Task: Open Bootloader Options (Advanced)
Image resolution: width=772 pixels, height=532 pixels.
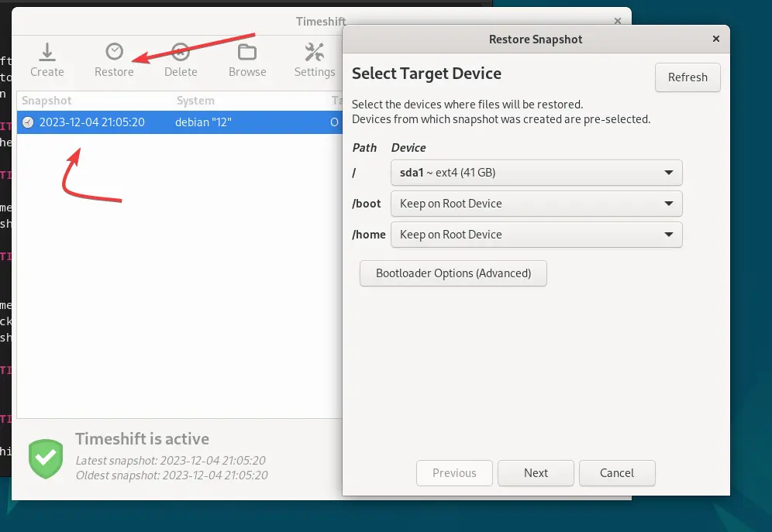Action: [453, 273]
